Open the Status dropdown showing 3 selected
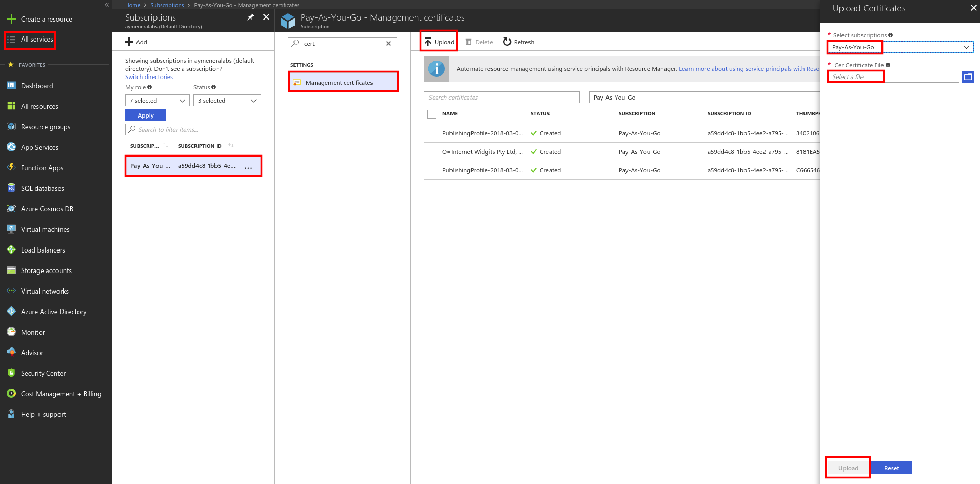980x484 pixels. (227, 100)
